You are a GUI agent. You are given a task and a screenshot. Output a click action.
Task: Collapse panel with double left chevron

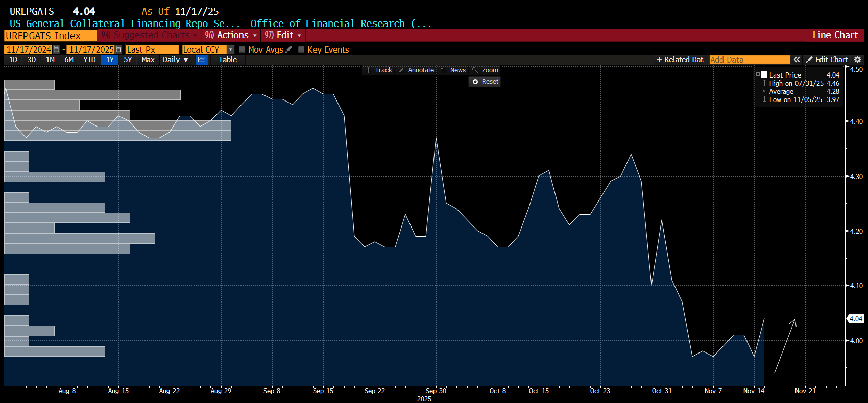pos(797,60)
